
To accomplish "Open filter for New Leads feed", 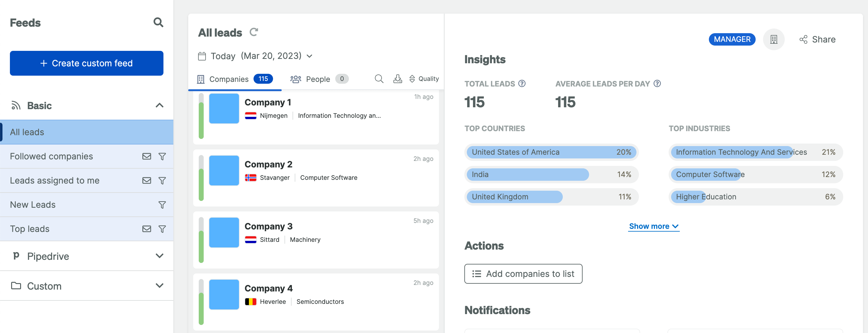I will (x=162, y=205).
